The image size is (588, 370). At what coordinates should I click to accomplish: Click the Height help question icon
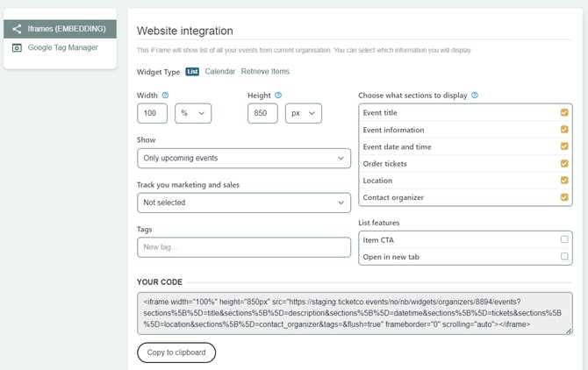point(278,96)
